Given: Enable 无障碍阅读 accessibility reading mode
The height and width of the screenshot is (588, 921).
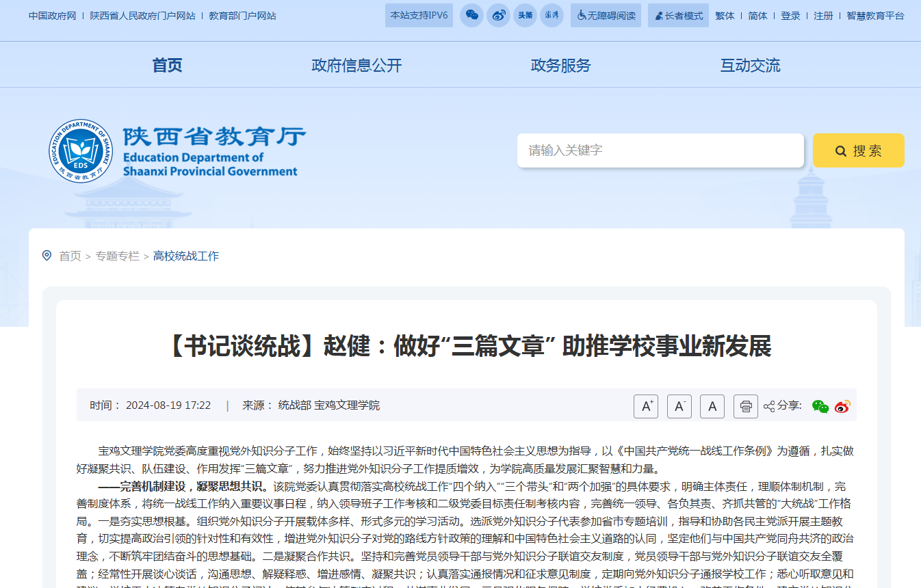Looking at the screenshot, I should [x=606, y=16].
